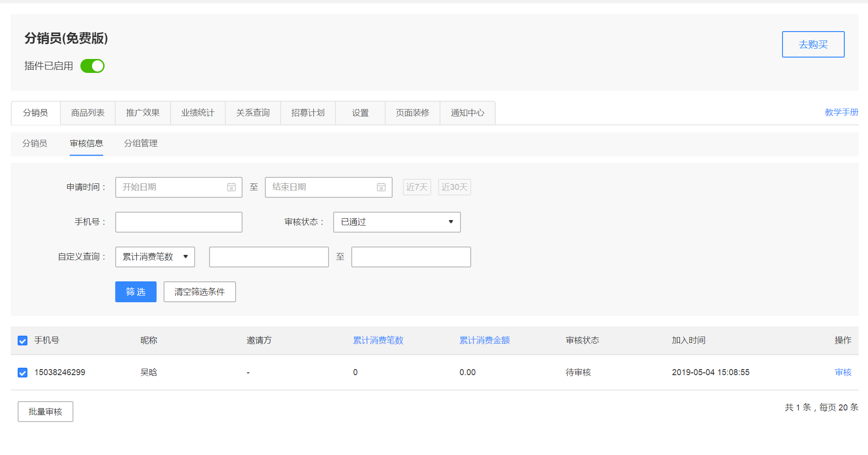This screenshot has width=868, height=455.
Task: Click the calendar icon in start date field
Action: click(x=231, y=187)
